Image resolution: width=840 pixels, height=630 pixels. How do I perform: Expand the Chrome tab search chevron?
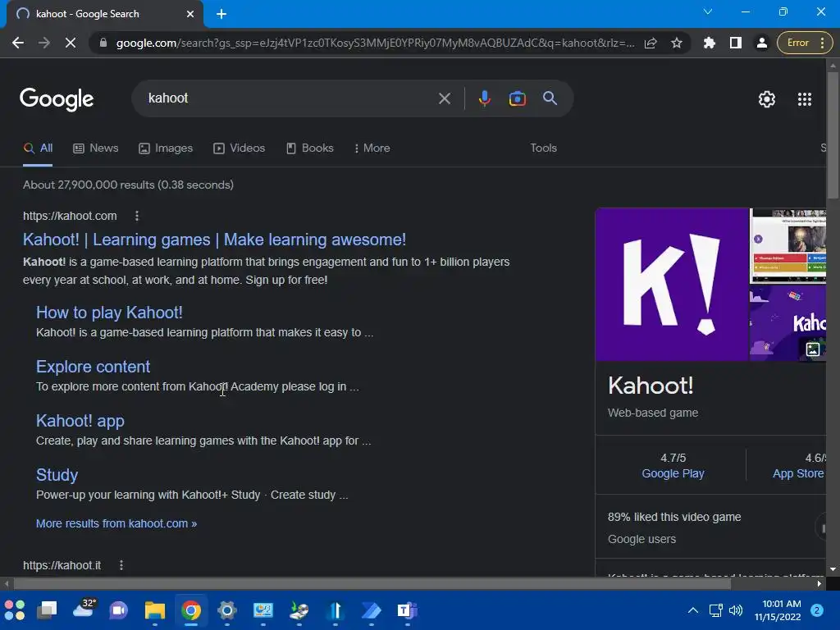708,11
